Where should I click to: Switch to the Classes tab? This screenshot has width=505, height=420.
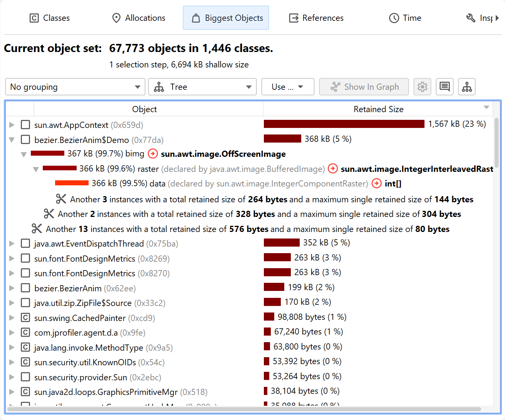tap(50, 18)
